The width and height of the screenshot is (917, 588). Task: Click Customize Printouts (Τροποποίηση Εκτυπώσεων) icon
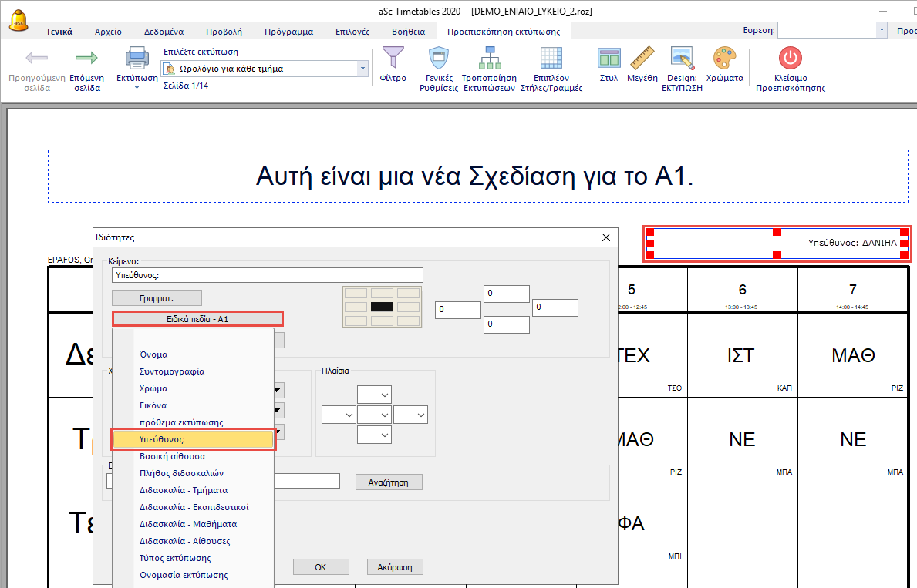pos(488,59)
